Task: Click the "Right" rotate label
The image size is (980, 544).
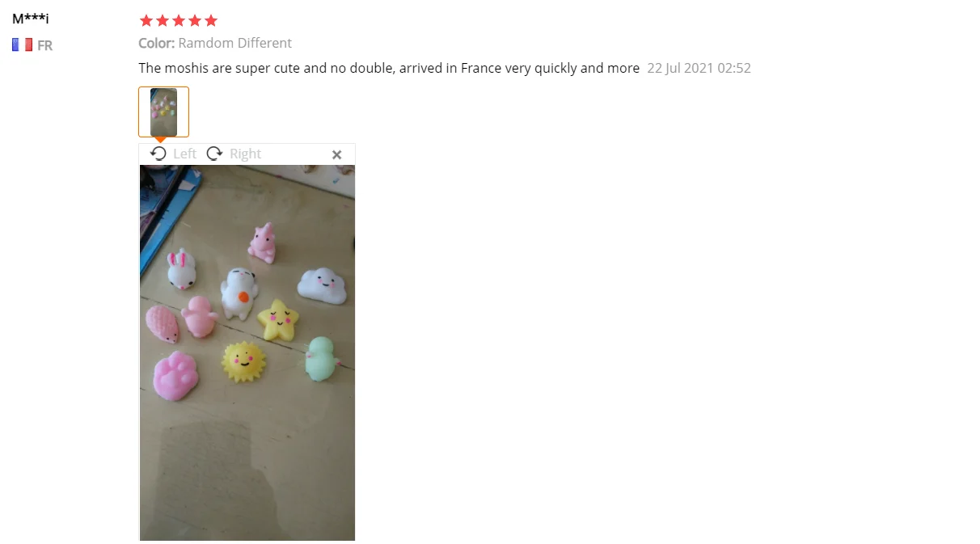Action: click(245, 154)
